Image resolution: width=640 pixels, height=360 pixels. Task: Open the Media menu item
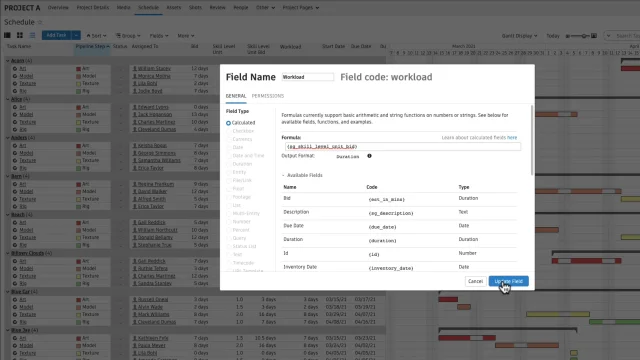[x=123, y=7]
